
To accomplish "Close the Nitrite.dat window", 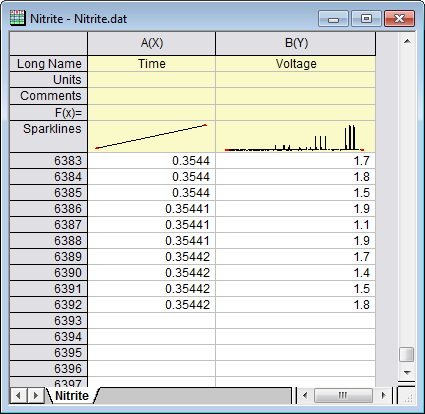I will 399,18.
